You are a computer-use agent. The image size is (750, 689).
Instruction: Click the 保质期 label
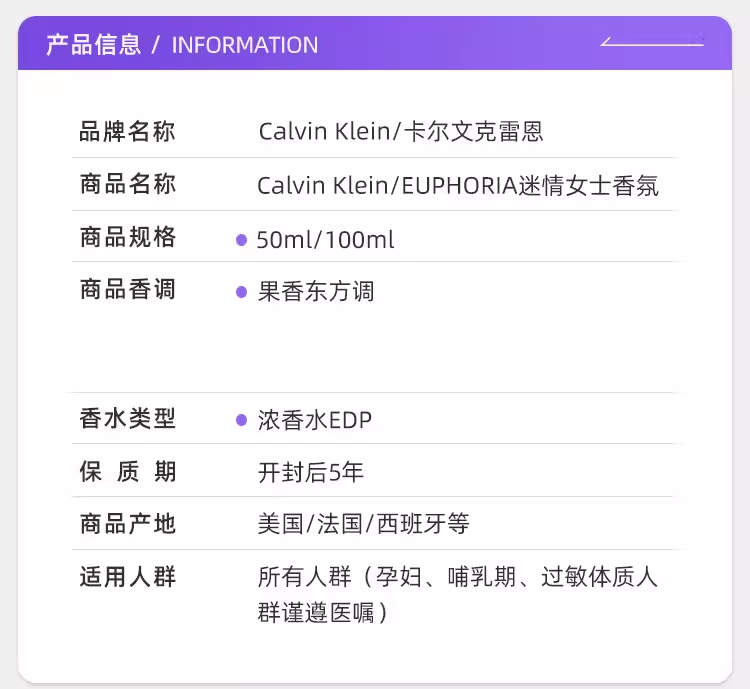coord(127,472)
